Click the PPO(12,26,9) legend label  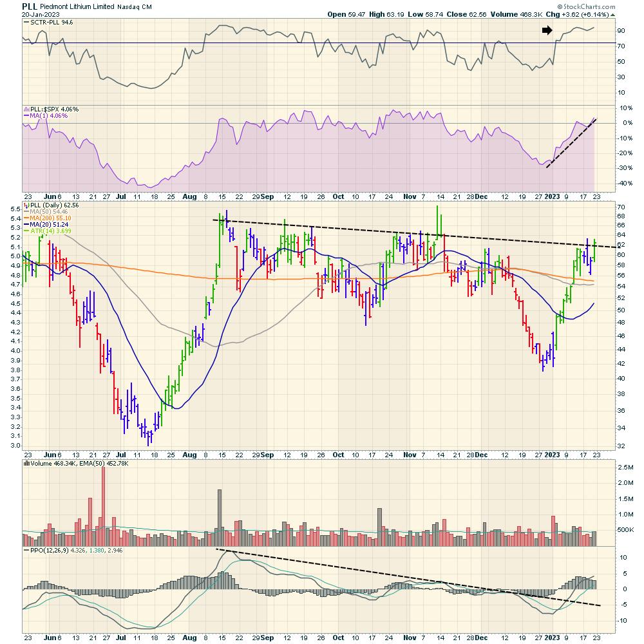click(50, 551)
